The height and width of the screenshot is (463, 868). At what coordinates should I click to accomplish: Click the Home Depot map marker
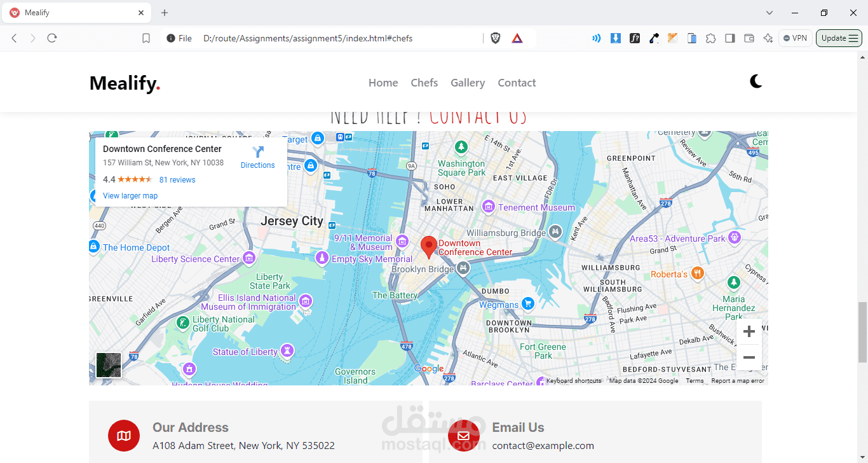[x=93, y=247]
